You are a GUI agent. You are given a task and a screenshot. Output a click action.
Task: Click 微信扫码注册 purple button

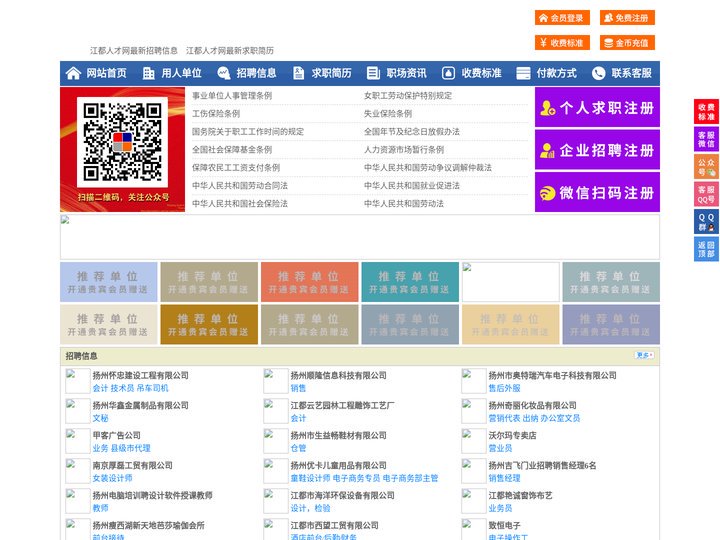pos(597,192)
